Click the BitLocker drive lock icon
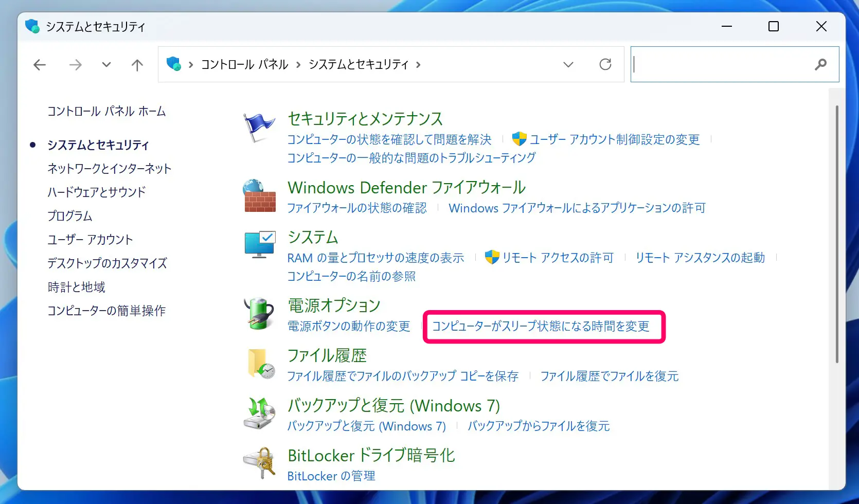Viewport: 859px width, 504px height. click(259, 463)
